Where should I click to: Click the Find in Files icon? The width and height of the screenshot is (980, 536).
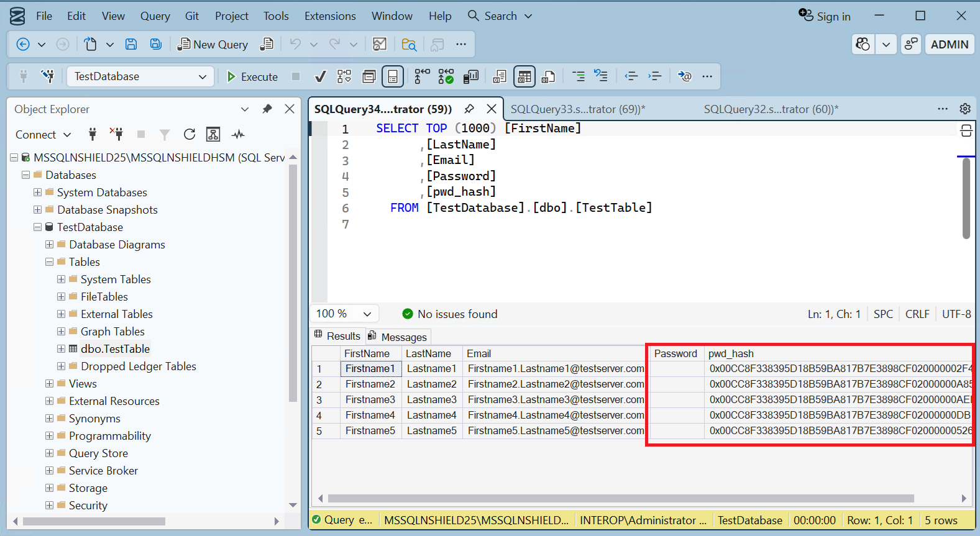409,44
